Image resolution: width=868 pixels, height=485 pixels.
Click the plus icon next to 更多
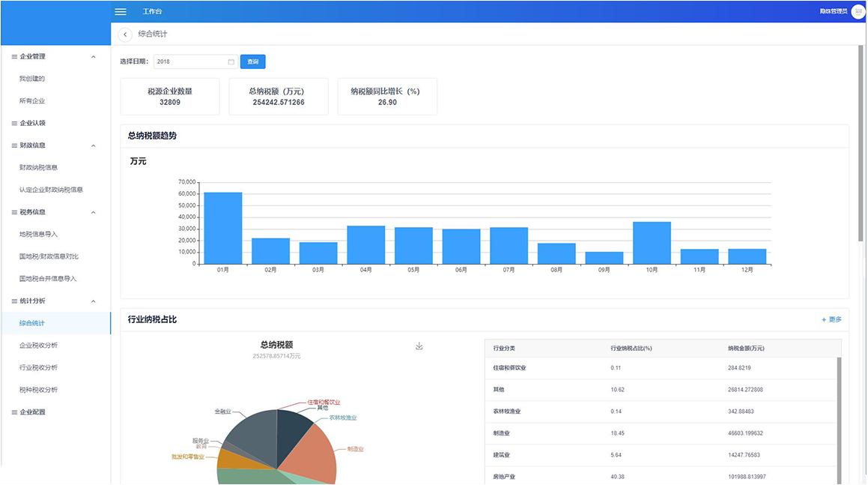coord(824,319)
